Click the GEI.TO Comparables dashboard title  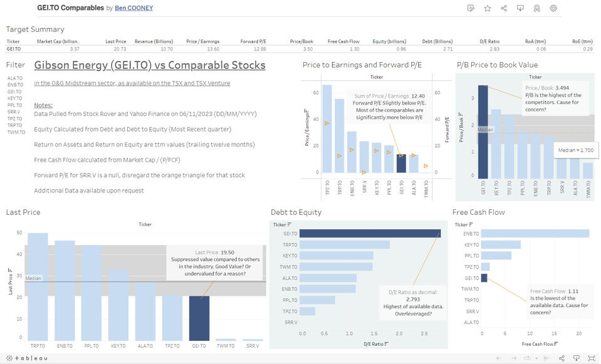tap(71, 8)
